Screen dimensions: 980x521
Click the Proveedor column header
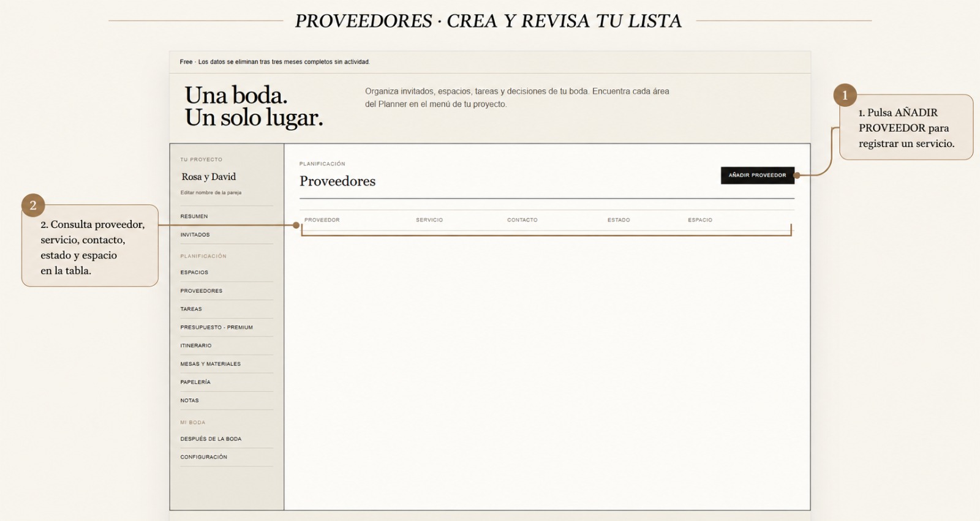pos(322,220)
